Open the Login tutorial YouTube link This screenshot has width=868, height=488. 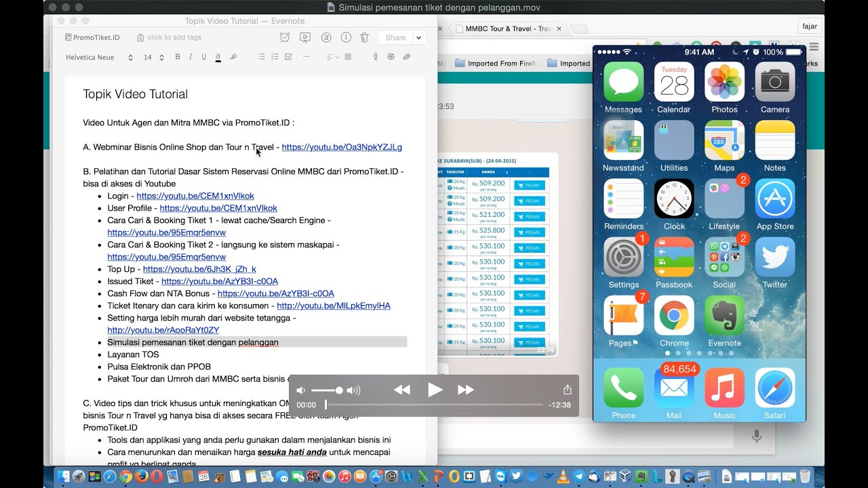(x=195, y=196)
